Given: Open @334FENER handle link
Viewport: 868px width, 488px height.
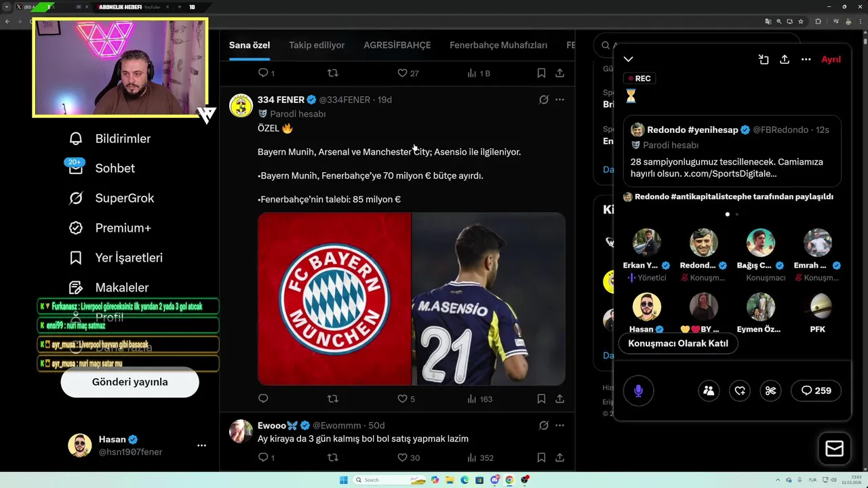Looking at the screenshot, I should [344, 100].
